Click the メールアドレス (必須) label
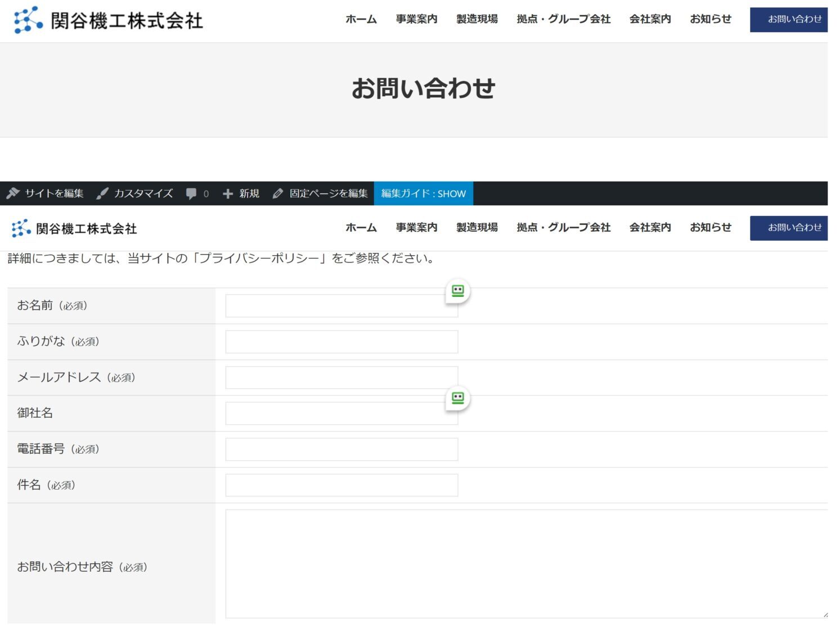 [x=76, y=377]
